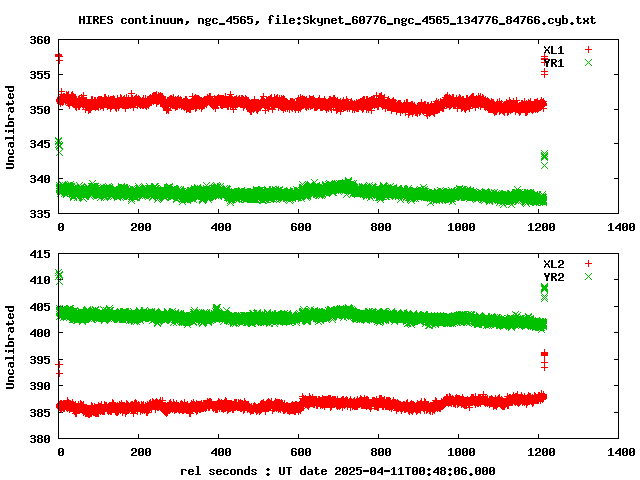
Task: Click the 600 x-axis label under bottom plot
Action: (301, 452)
